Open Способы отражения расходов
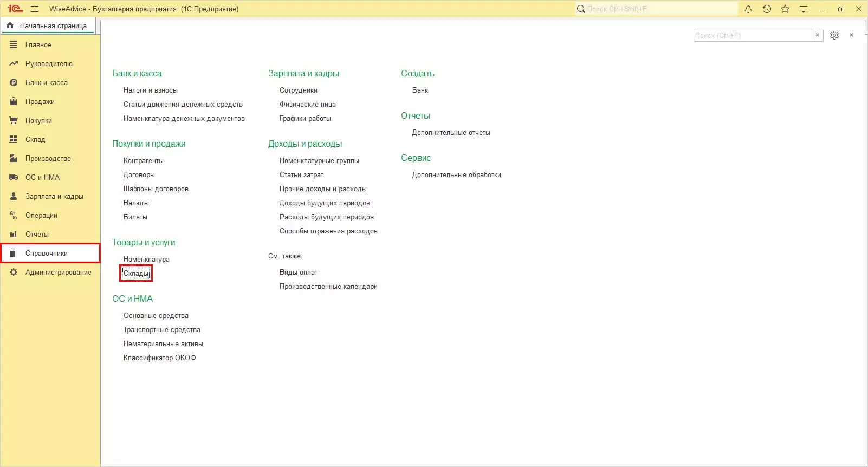Viewport: 868px width, 467px height. (x=328, y=231)
